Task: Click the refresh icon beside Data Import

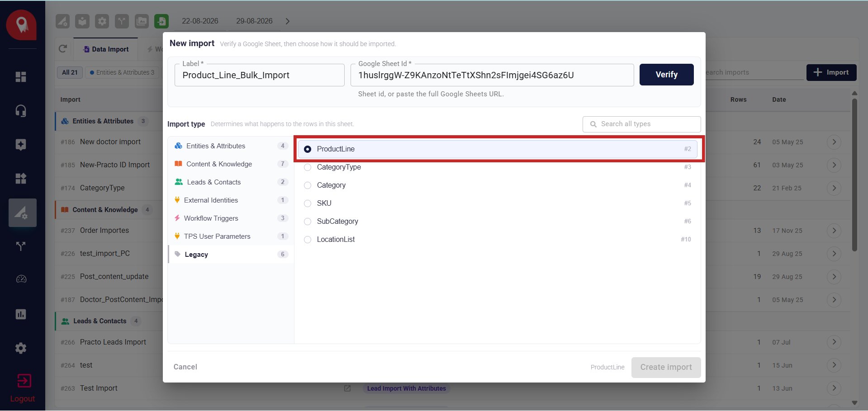Action: click(63, 48)
